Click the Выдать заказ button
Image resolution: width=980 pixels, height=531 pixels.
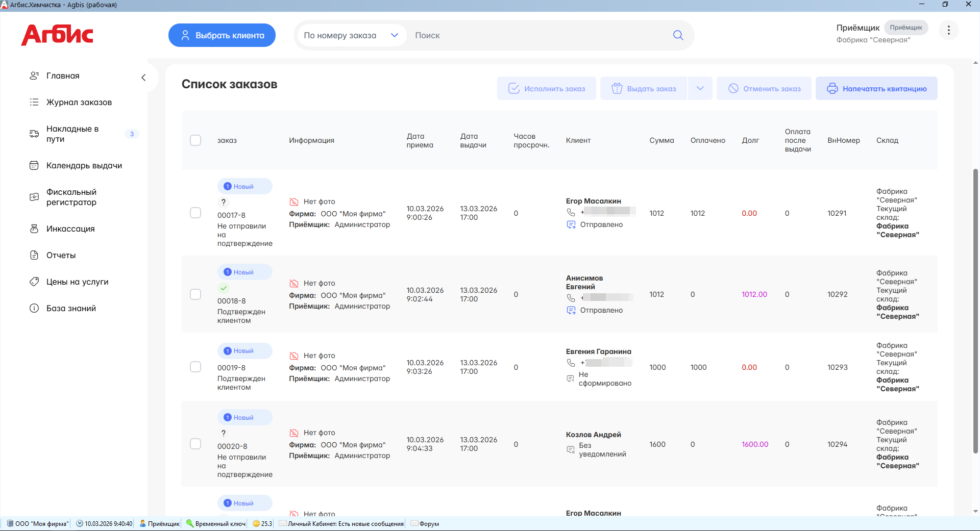tap(644, 88)
